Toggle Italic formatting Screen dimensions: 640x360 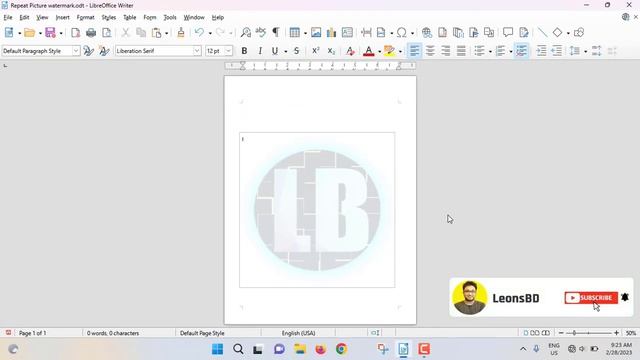pyautogui.click(x=260, y=51)
